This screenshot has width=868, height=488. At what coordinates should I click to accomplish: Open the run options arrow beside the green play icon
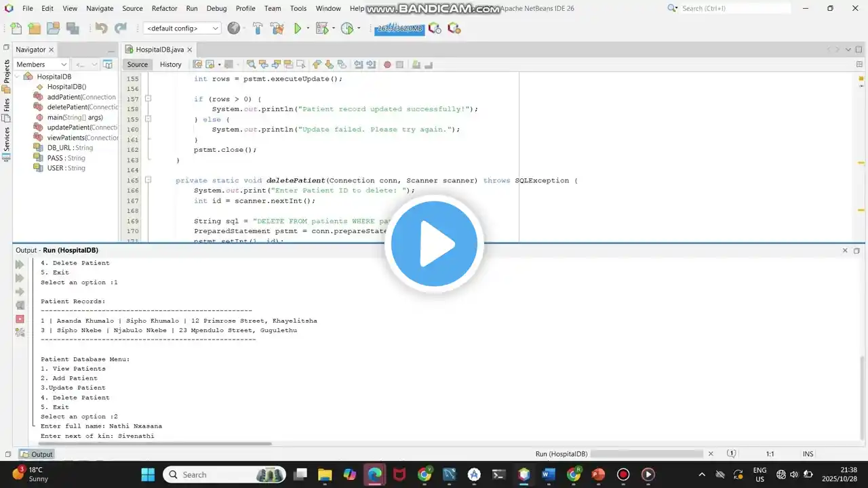(308, 28)
